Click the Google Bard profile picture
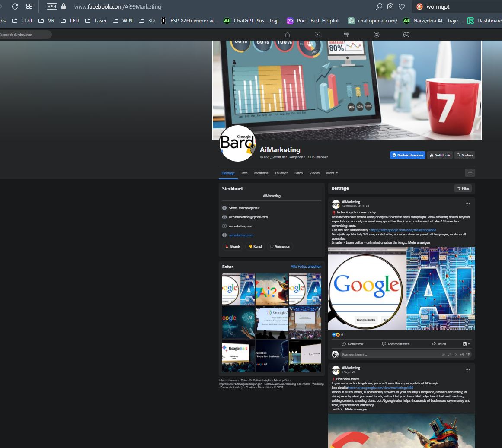The height and width of the screenshot is (448, 502). pos(237,143)
